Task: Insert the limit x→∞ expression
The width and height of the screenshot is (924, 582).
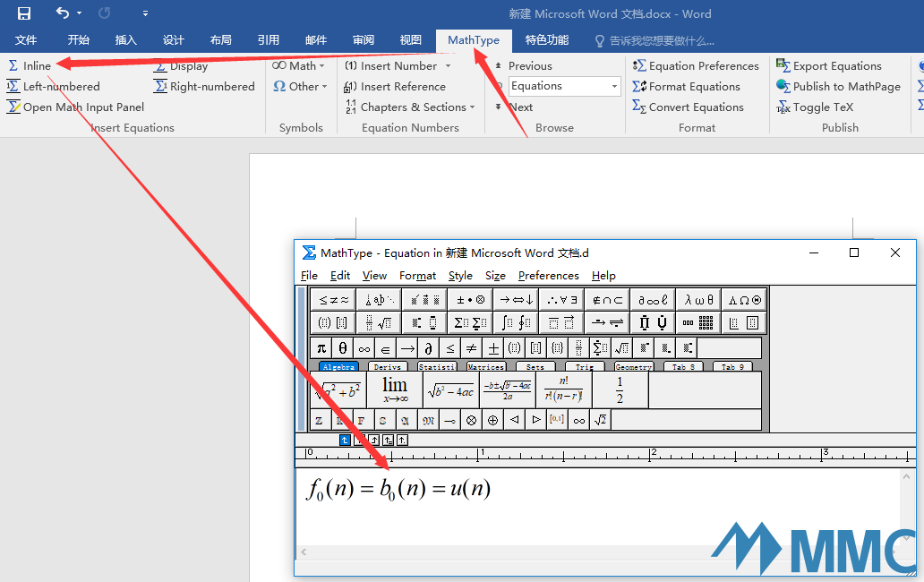Action: (395, 390)
